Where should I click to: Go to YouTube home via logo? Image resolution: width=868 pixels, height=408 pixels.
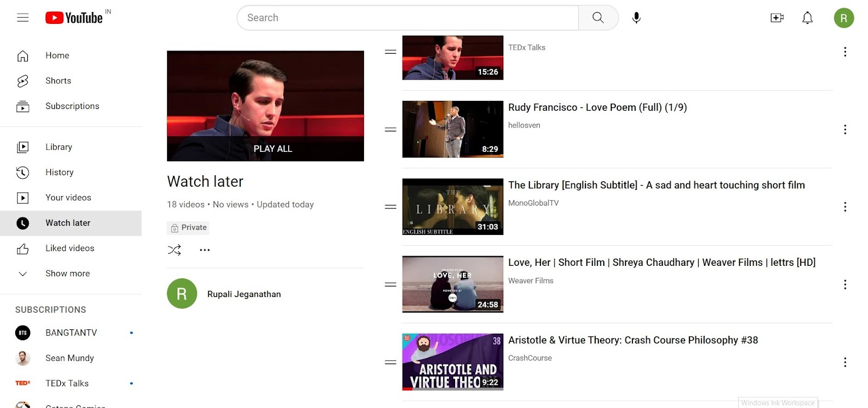[x=74, y=18]
